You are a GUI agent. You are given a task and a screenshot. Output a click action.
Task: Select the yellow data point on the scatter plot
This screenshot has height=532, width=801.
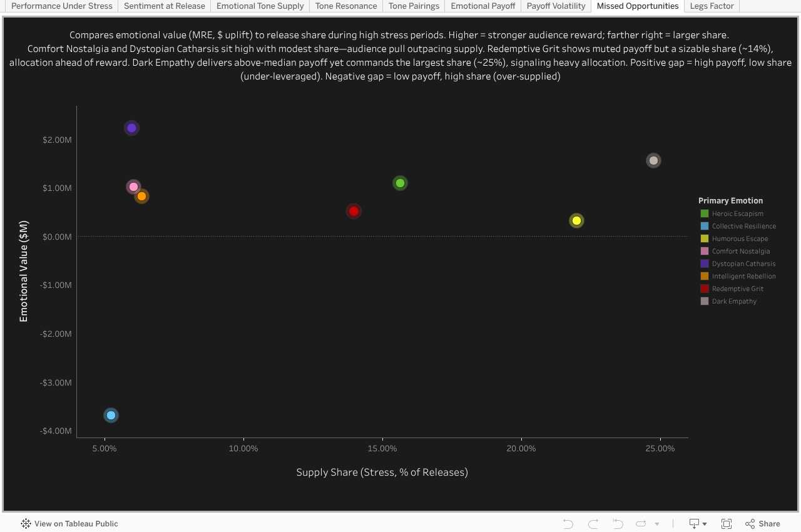coord(576,220)
